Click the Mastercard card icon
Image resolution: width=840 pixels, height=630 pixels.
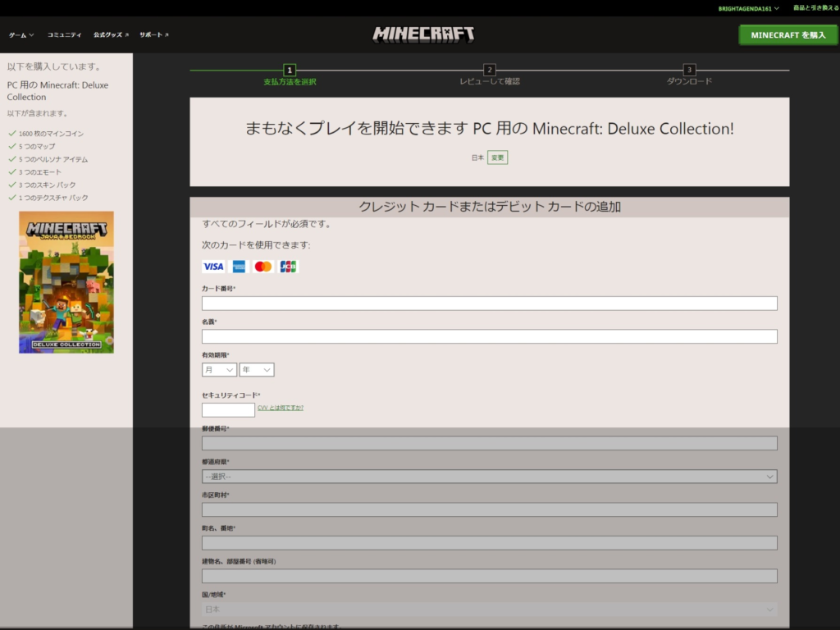(263, 267)
